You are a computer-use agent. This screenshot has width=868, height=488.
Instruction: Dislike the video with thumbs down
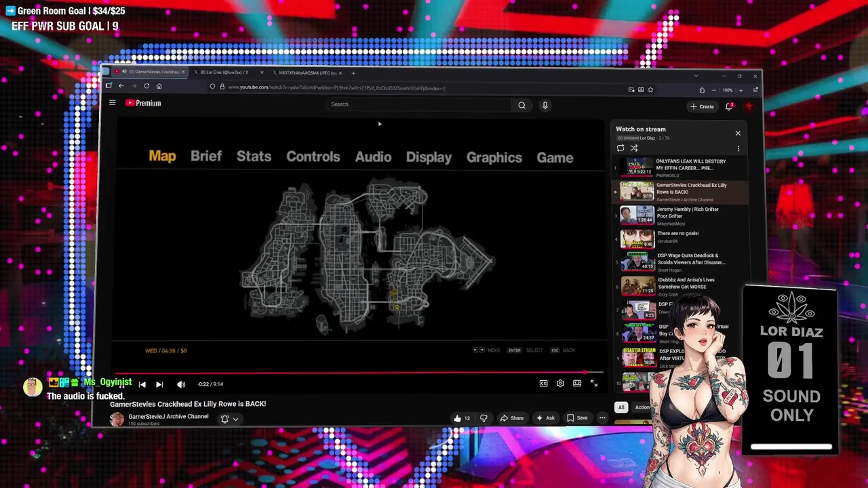point(484,418)
